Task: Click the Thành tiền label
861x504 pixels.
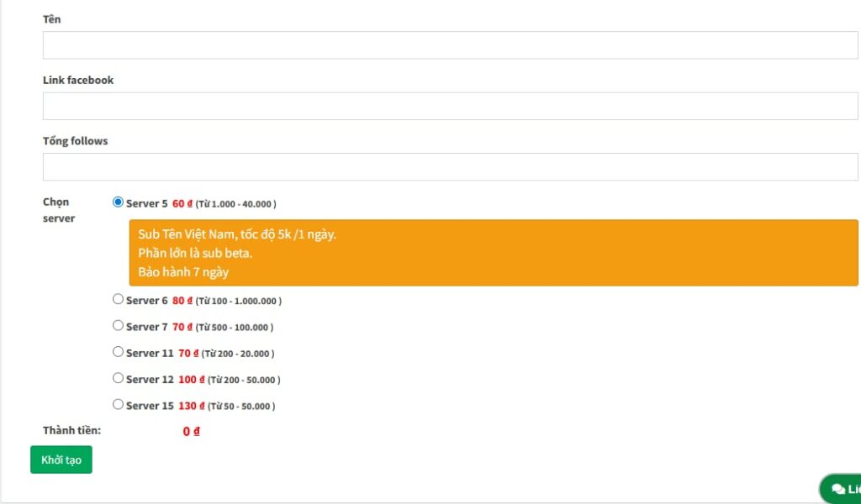Action: [71, 430]
